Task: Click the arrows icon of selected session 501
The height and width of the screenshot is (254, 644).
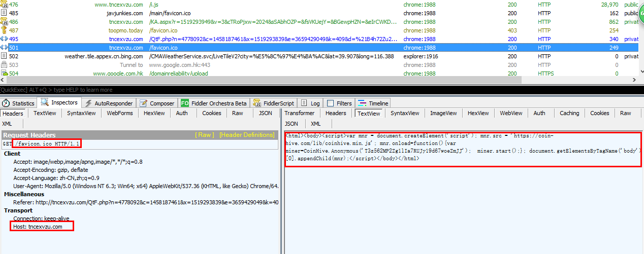Action: click(x=4, y=48)
